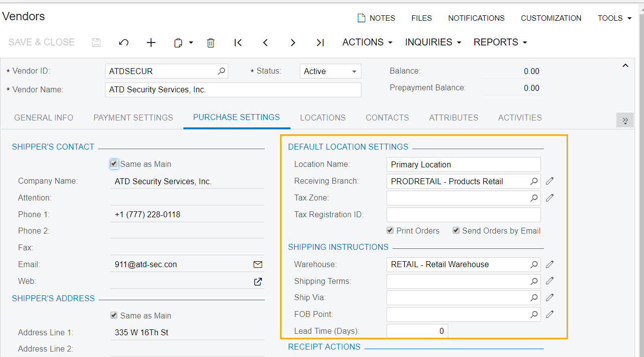The width and height of the screenshot is (644, 357).
Task: Expand the Actions dropdown menu
Action: pyautogui.click(x=367, y=42)
